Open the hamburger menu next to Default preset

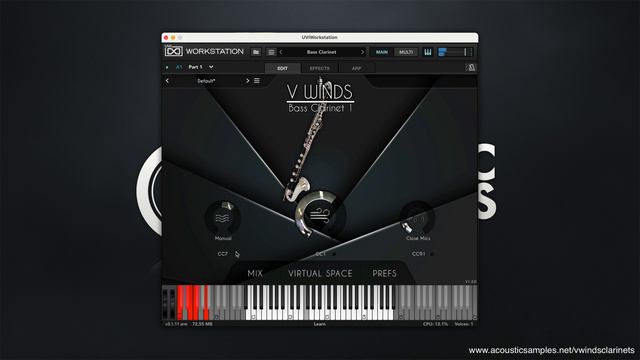point(257,81)
